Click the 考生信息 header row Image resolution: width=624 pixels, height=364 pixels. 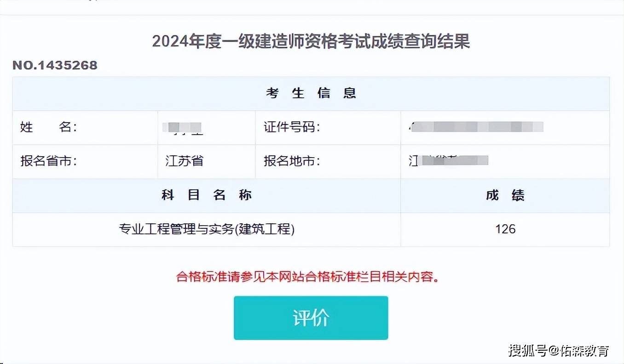tap(311, 93)
